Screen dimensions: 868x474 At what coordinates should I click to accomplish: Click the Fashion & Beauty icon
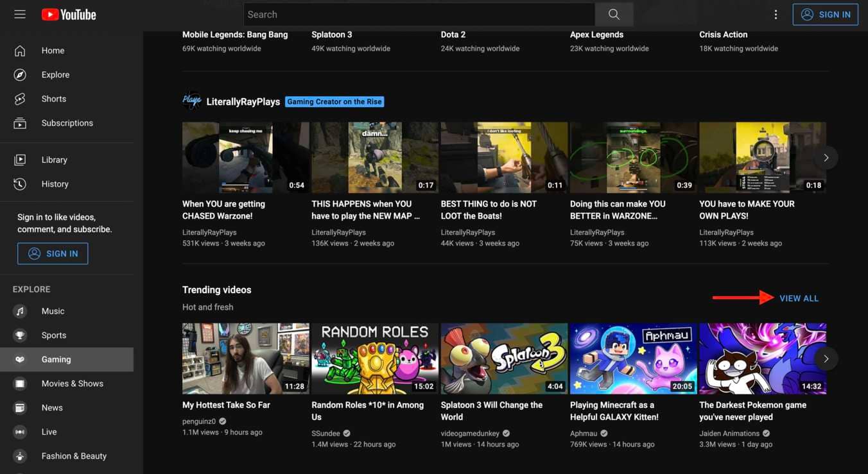[20, 456]
